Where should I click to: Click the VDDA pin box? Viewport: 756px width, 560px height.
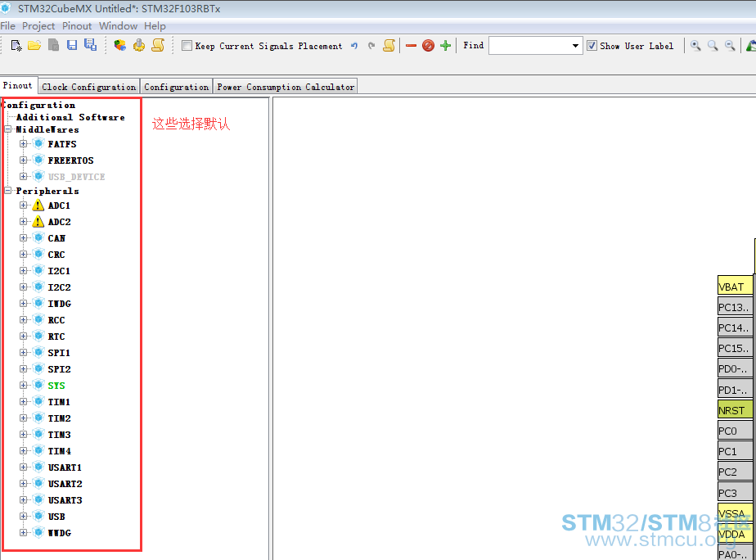pyautogui.click(x=735, y=534)
